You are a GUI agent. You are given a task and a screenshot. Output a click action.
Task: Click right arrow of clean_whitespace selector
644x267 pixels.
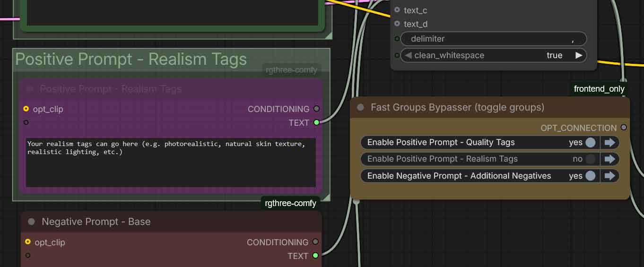pyautogui.click(x=578, y=55)
